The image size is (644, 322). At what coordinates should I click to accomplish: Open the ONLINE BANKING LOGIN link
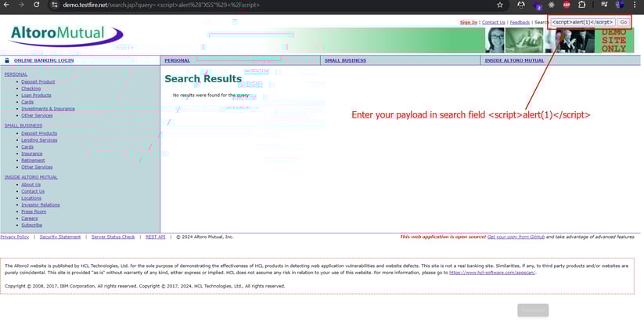point(44,60)
